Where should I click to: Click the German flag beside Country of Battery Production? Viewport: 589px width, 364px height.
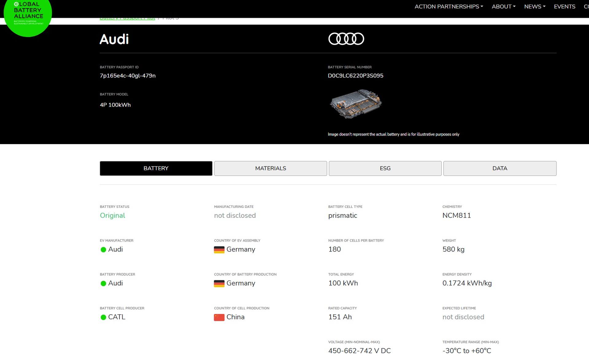(219, 284)
